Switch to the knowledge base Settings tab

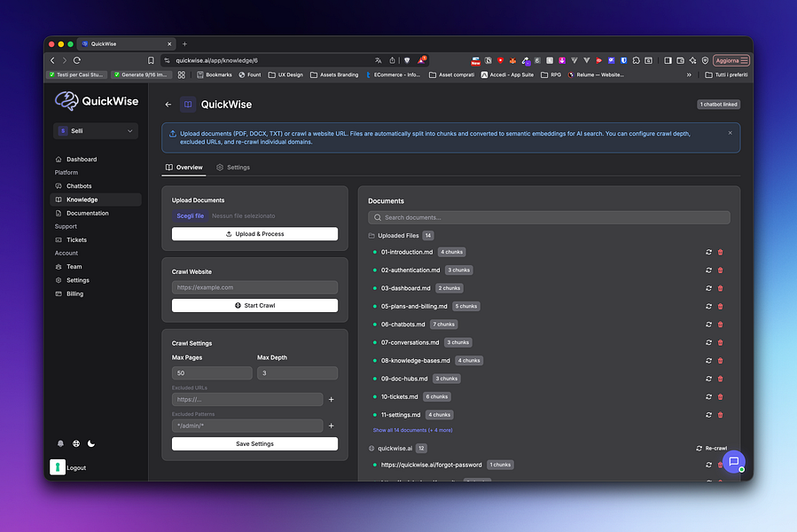[x=233, y=168]
